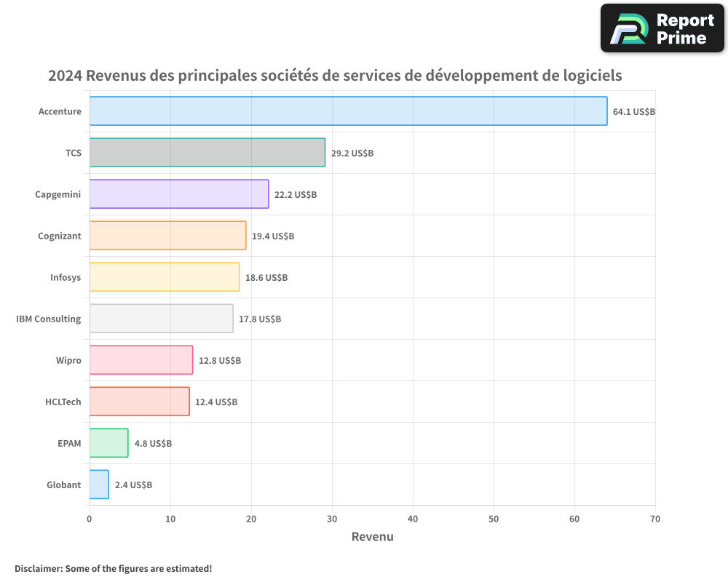Select the chart title text
This screenshot has width=728, height=582.
[x=335, y=75]
